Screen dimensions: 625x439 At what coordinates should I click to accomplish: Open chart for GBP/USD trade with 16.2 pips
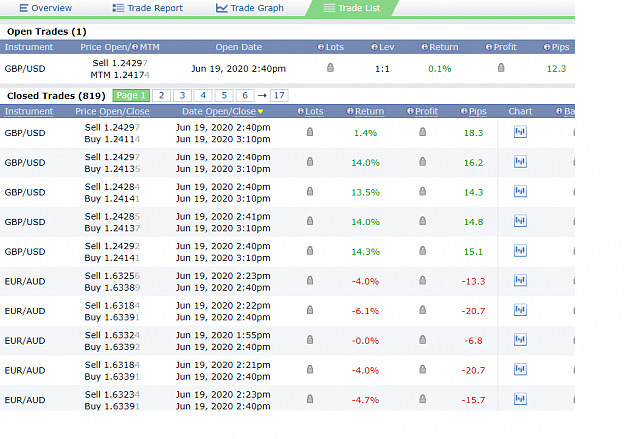(520, 161)
